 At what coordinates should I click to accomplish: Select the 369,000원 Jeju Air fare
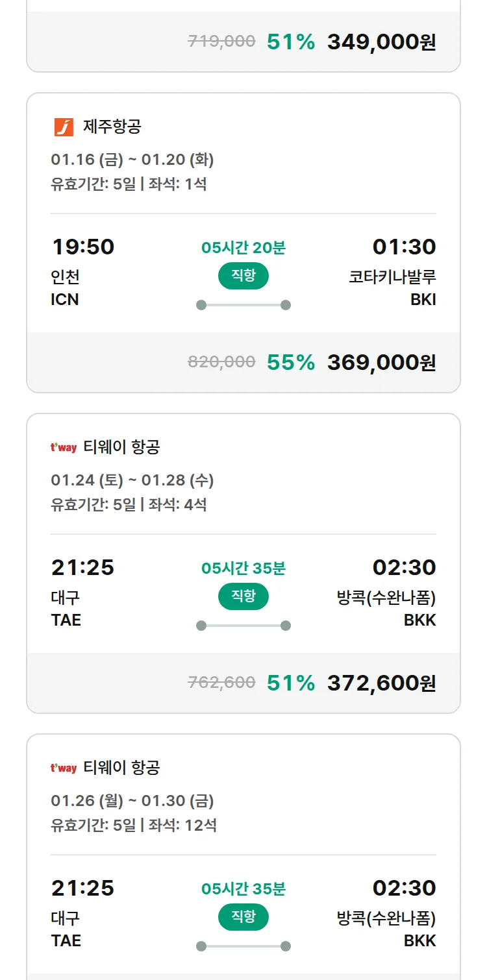coord(381,362)
